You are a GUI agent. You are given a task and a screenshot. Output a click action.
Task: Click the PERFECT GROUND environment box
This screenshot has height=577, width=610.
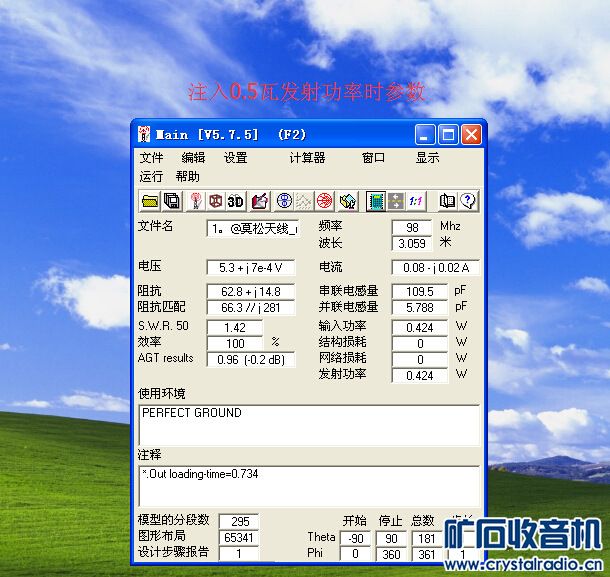click(x=309, y=425)
